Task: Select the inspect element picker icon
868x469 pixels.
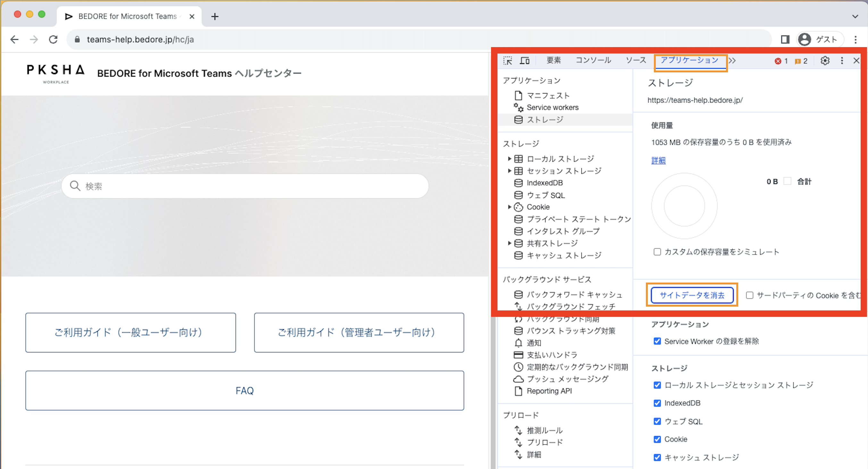Action: (507, 61)
